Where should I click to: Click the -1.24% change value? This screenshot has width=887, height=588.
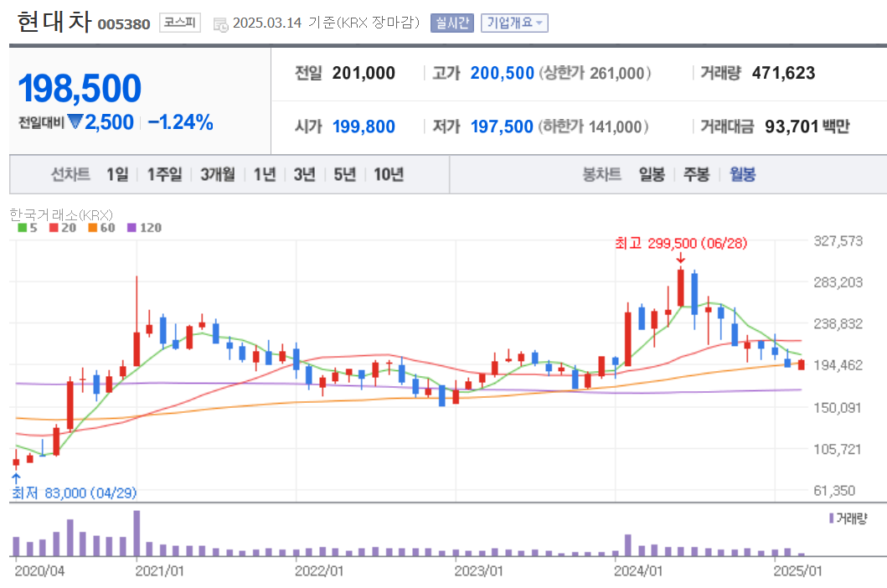(180, 122)
